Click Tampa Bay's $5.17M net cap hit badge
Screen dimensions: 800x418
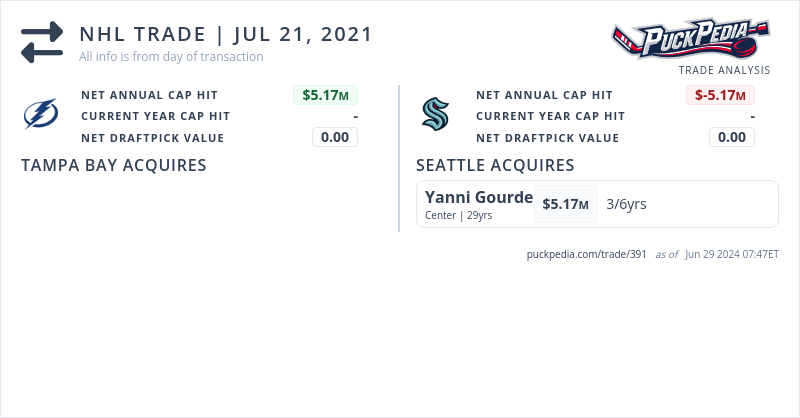point(325,95)
